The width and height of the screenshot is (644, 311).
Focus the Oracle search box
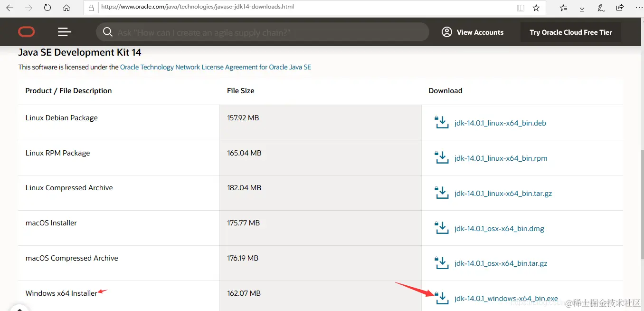click(x=263, y=32)
